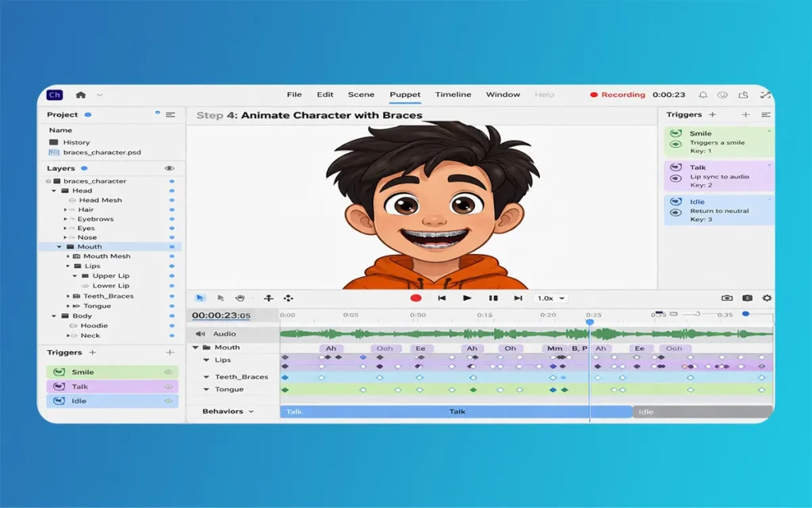Select the arrow selection tool
Image resolution: width=812 pixels, height=508 pixels.
click(x=200, y=298)
